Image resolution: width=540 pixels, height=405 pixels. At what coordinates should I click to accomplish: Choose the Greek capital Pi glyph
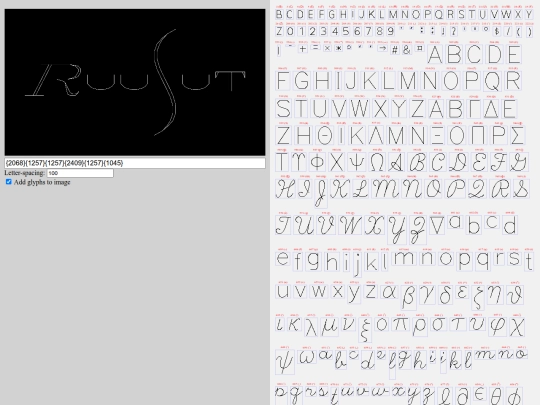[x=479, y=135]
